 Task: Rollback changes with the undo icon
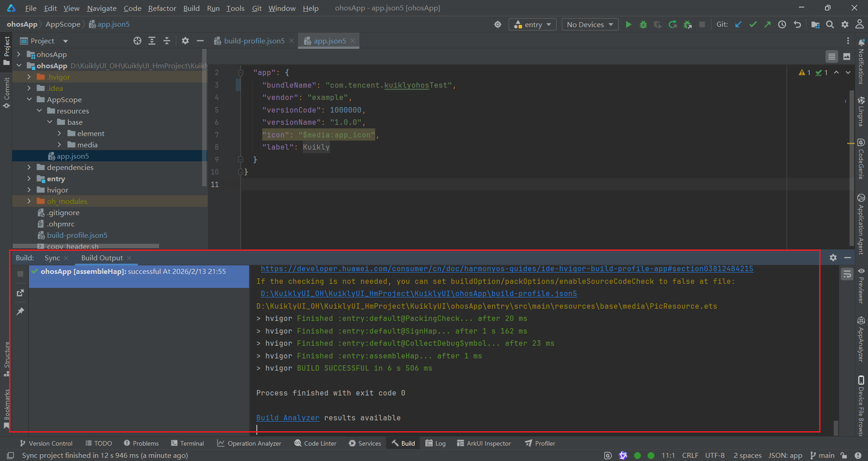click(x=797, y=24)
